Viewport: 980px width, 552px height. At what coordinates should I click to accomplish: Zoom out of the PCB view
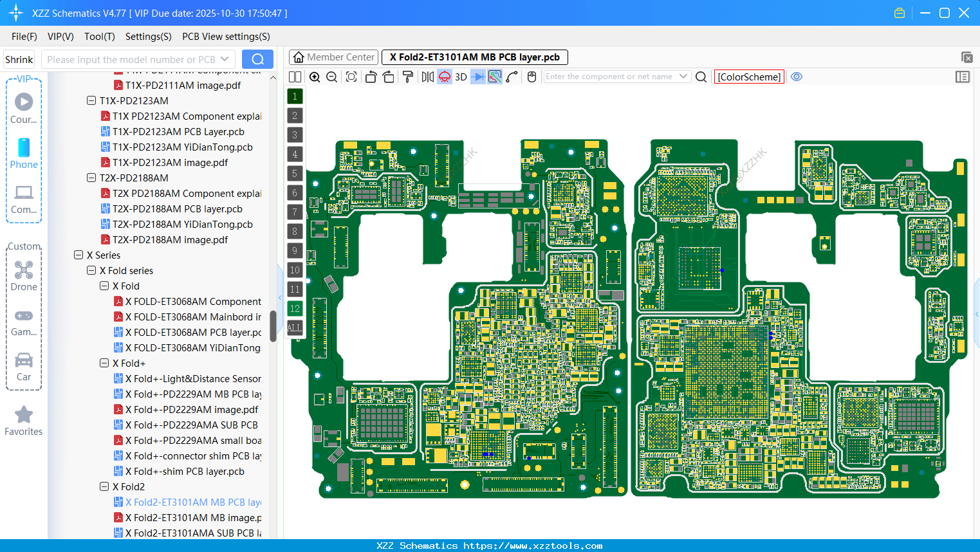tap(331, 77)
